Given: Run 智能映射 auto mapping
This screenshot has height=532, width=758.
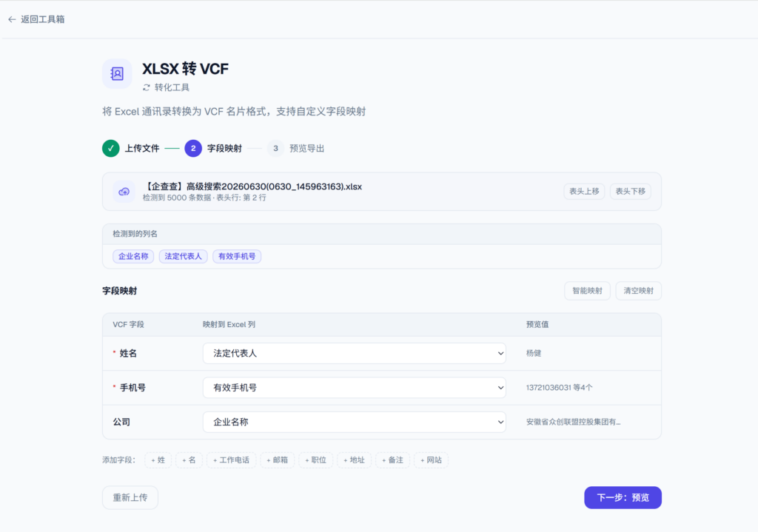Looking at the screenshot, I should point(587,291).
